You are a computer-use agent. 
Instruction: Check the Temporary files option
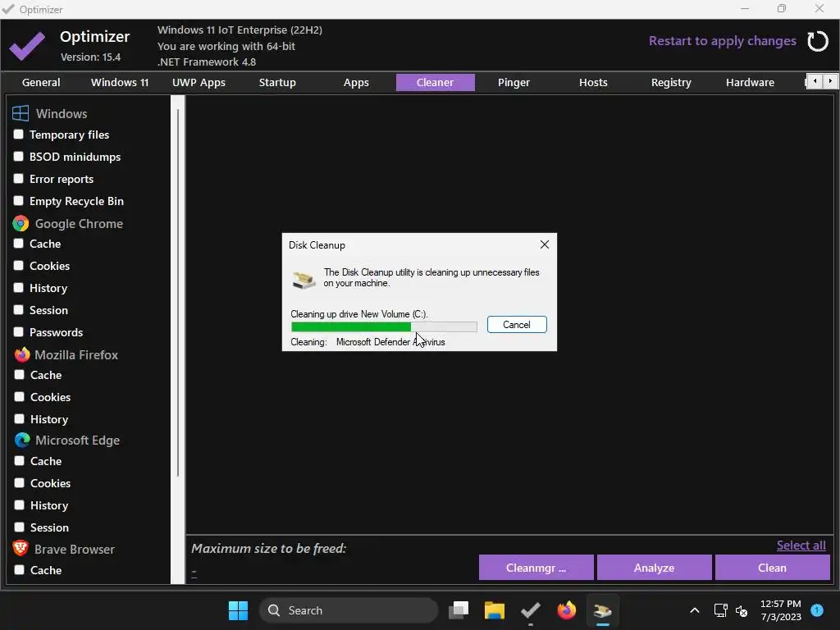(x=19, y=134)
